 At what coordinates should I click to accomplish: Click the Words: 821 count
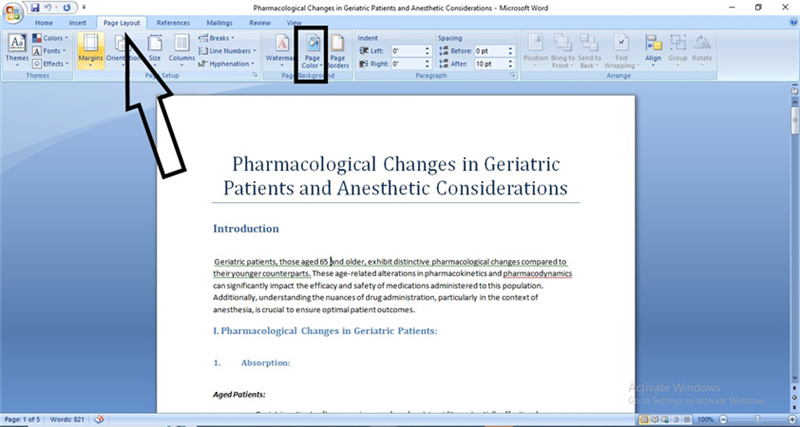[x=67, y=419]
